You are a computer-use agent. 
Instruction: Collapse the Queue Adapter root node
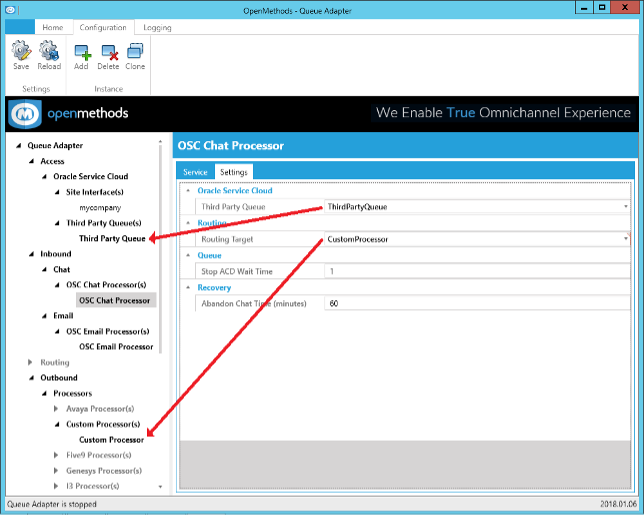click(x=18, y=145)
